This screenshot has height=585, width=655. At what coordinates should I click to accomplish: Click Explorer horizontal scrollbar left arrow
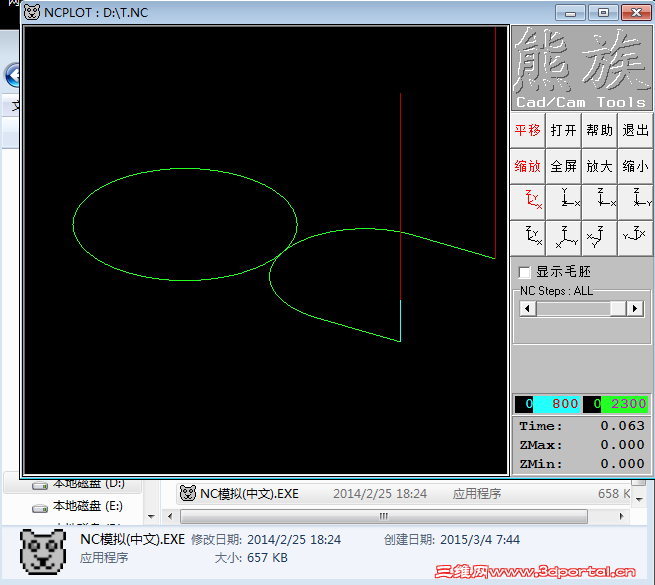pos(170,516)
